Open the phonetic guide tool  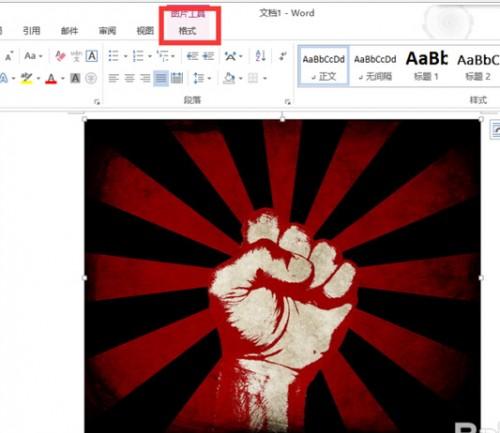coord(76,56)
